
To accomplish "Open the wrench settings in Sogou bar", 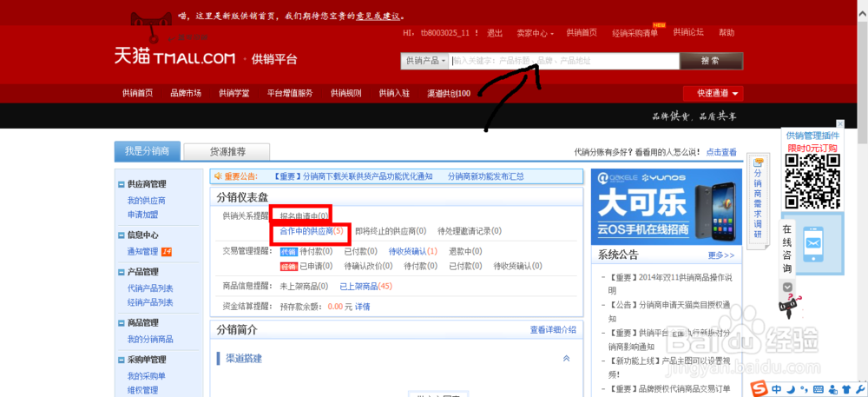I will 858,388.
